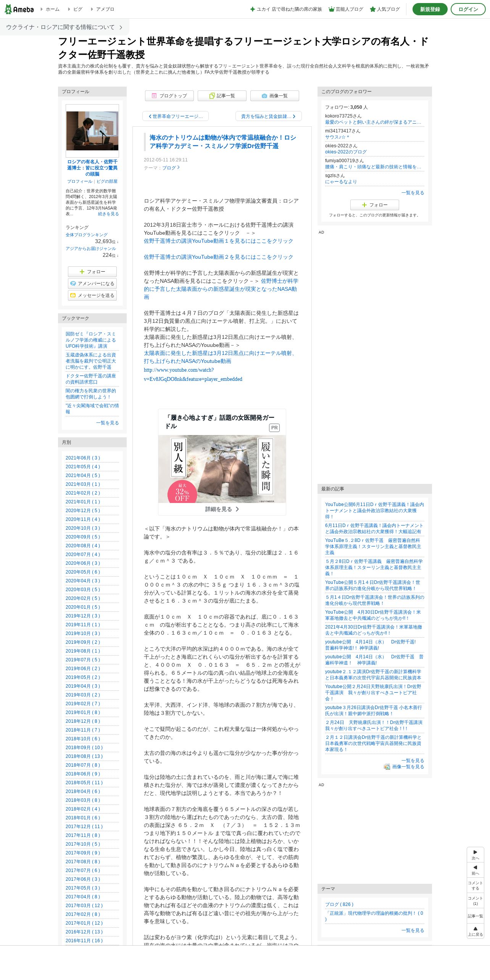Open the 記事一覧 tab
This screenshot has height=980, width=490.
click(x=222, y=96)
